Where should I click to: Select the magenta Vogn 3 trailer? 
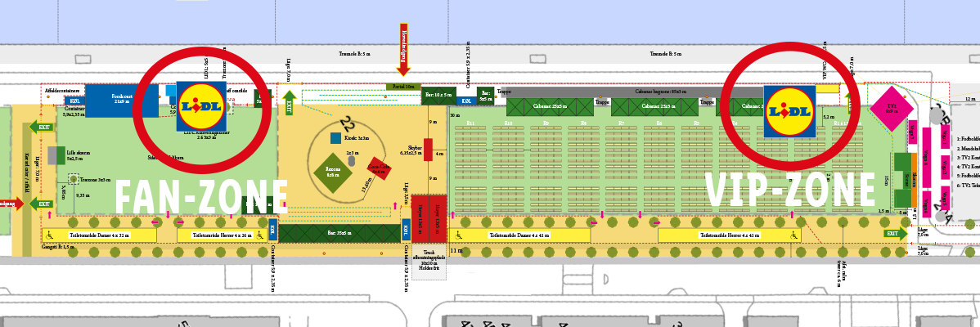click(x=912, y=132)
